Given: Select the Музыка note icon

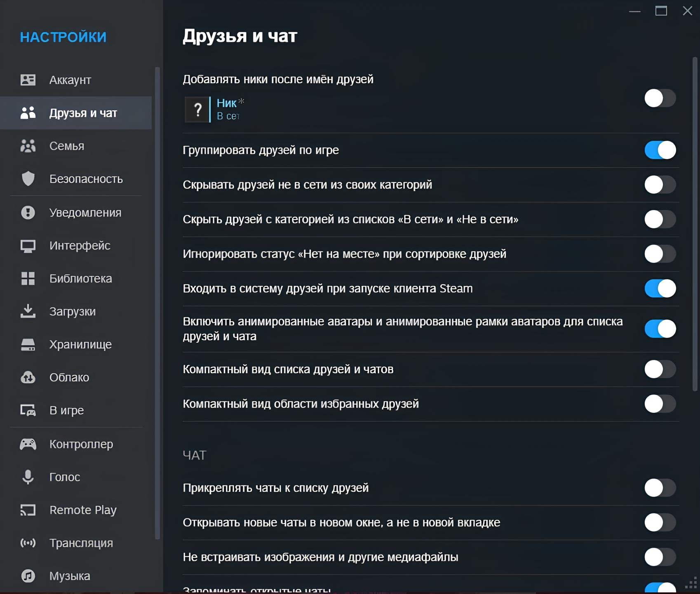Looking at the screenshot, I should [28, 576].
